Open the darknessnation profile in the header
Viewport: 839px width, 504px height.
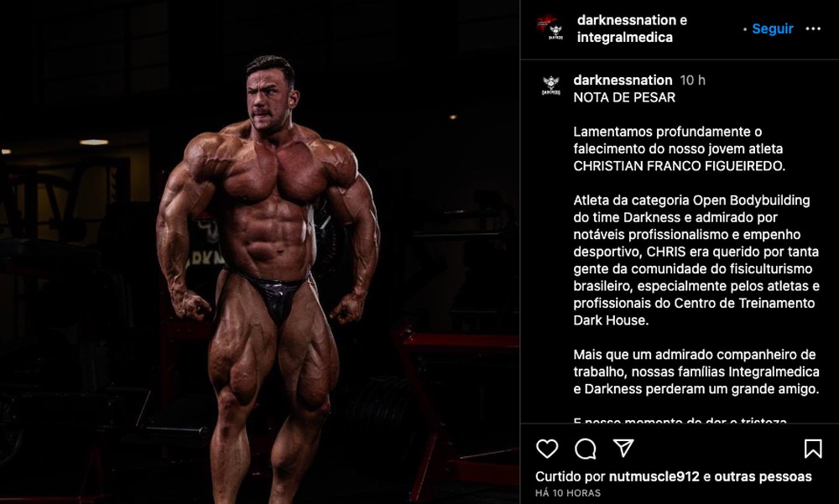(x=627, y=20)
